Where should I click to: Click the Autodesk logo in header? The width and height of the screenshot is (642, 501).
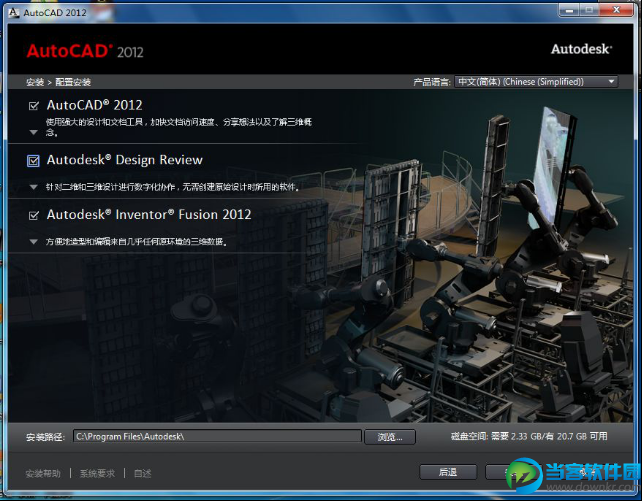pyautogui.click(x=581, y=49)
